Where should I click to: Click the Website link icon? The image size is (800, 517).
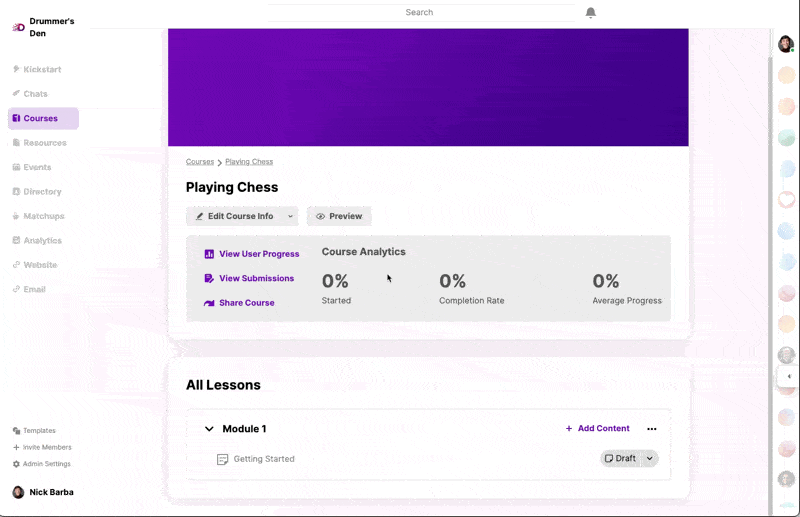[x=16, y=264]
